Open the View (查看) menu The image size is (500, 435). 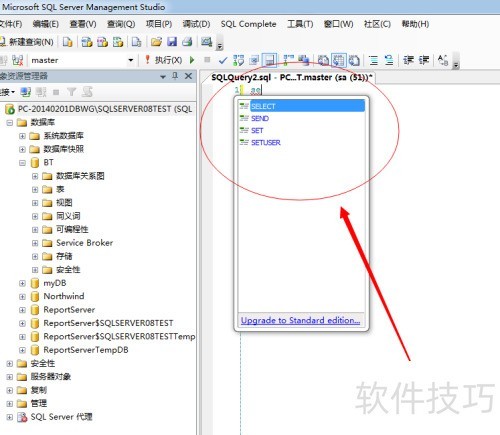pyautogui.click(x=83, y=24)
